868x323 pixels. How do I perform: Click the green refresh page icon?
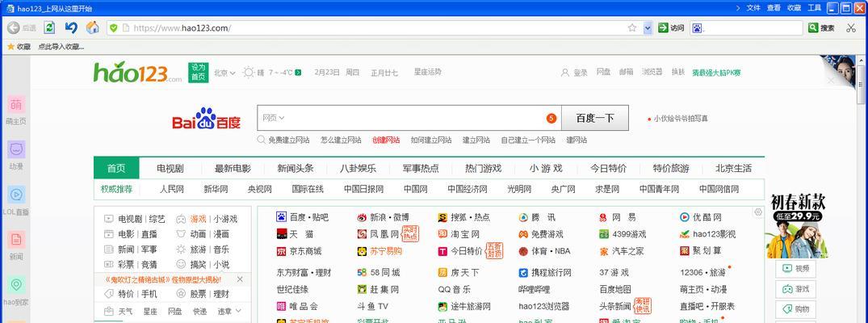50,27
